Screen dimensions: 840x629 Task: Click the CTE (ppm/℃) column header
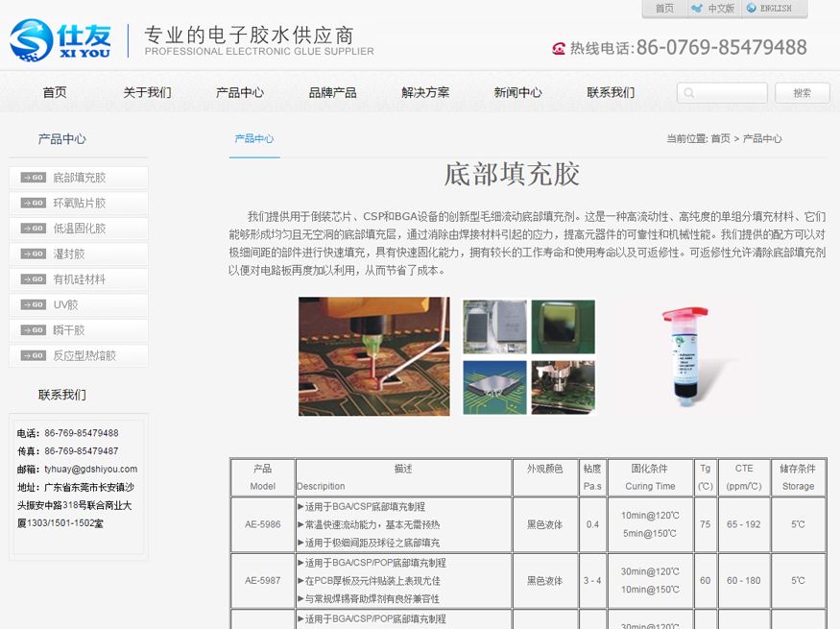[x=744, y=477]
